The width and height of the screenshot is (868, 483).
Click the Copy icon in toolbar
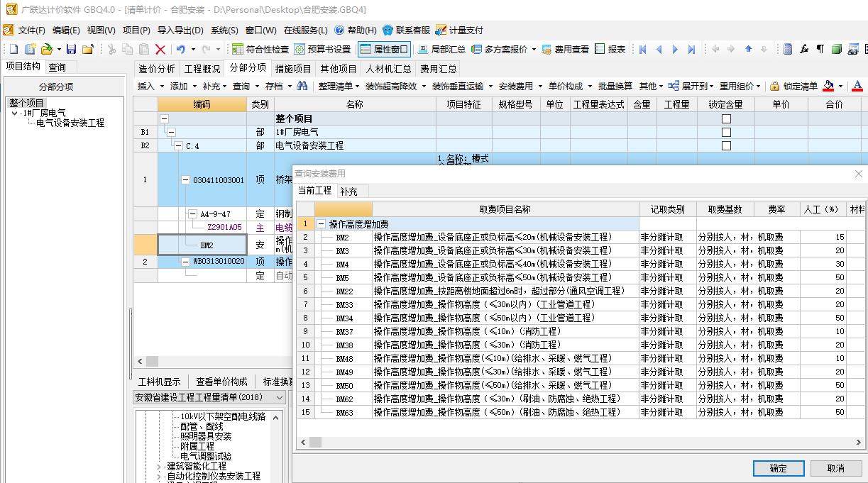tap(127, 49)
